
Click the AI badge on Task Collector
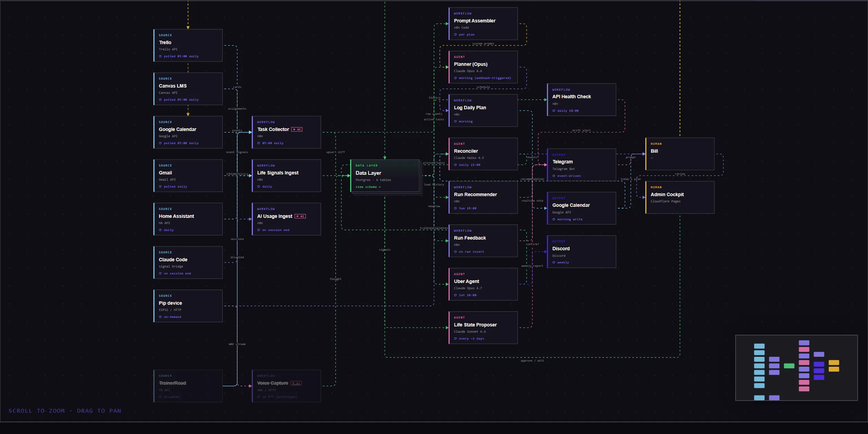point(297,129)
